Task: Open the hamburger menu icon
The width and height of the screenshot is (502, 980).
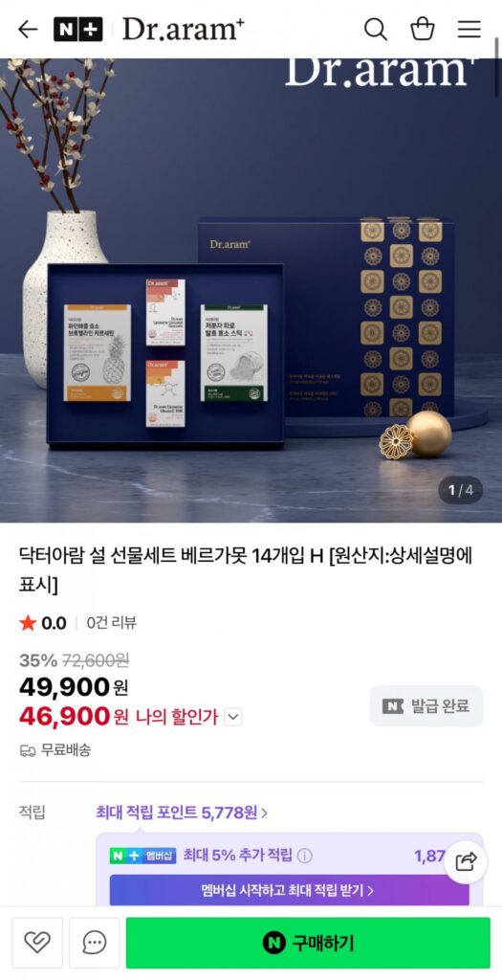Action: (x=469, y=29)
